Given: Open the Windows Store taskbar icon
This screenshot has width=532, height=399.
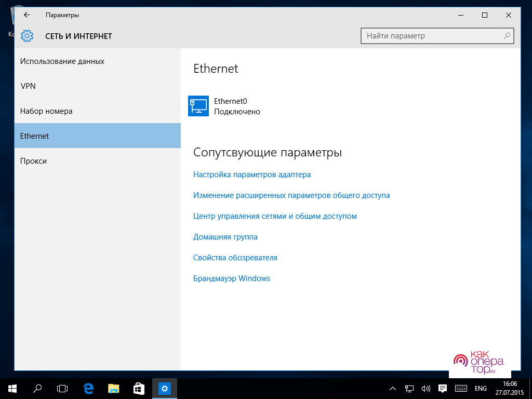Looking at the screenshot, I should [139, 388].
